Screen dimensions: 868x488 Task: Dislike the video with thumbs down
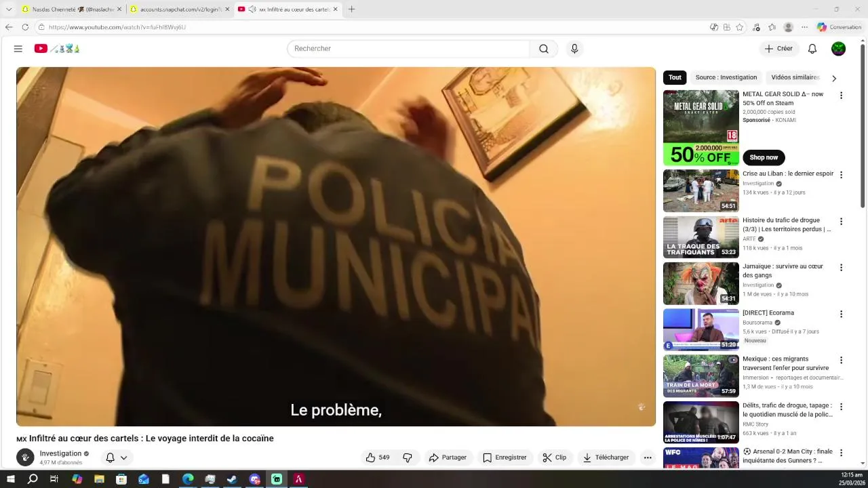pos(408,457)
